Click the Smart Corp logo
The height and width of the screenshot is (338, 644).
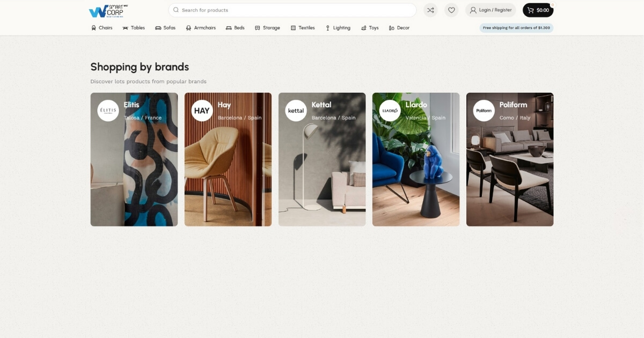pos(108,11)
